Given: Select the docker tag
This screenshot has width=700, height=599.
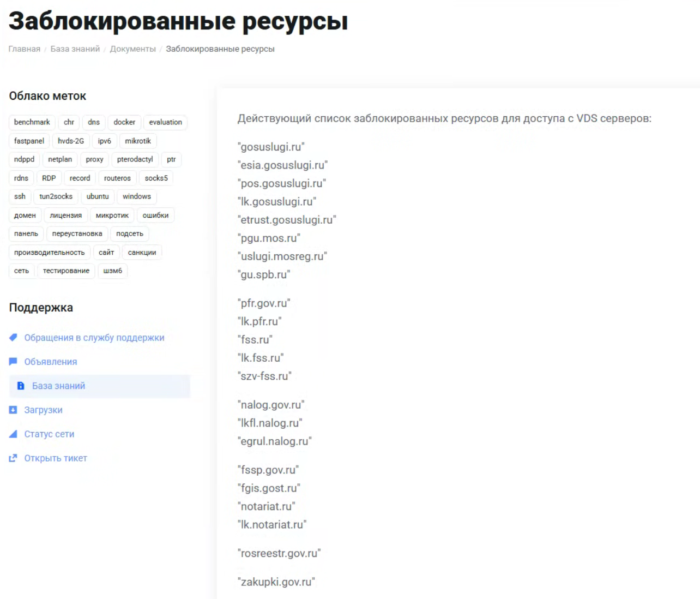Looking at the screenshot, I should coord(124,122).
